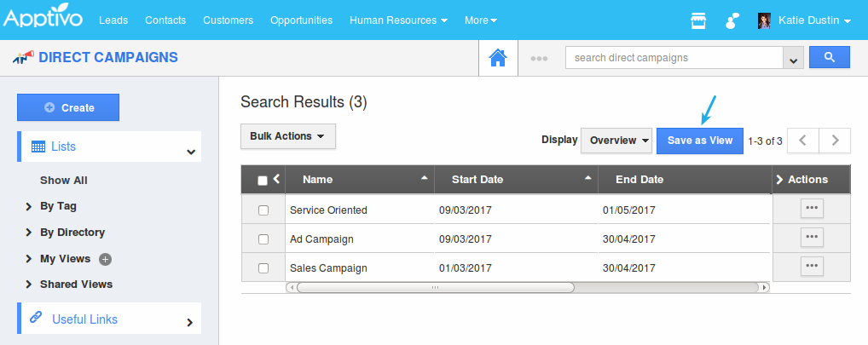Click the blue search magnifier button
868x345 pixels.
tap(829, 57)
